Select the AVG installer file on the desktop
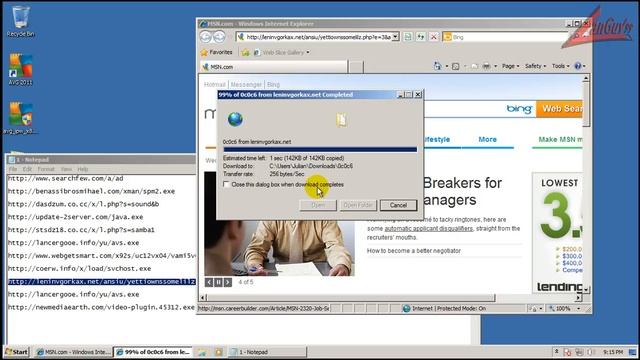 (x=20, y=118)
